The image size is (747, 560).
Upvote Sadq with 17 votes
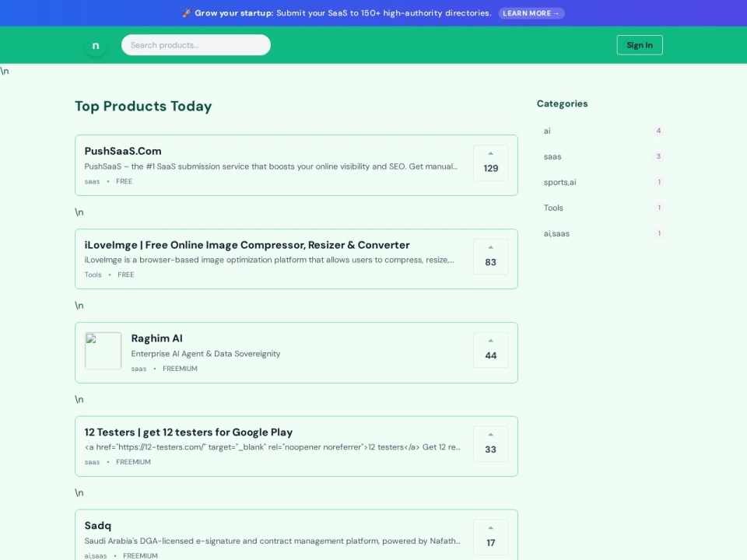tap(490, 537)
